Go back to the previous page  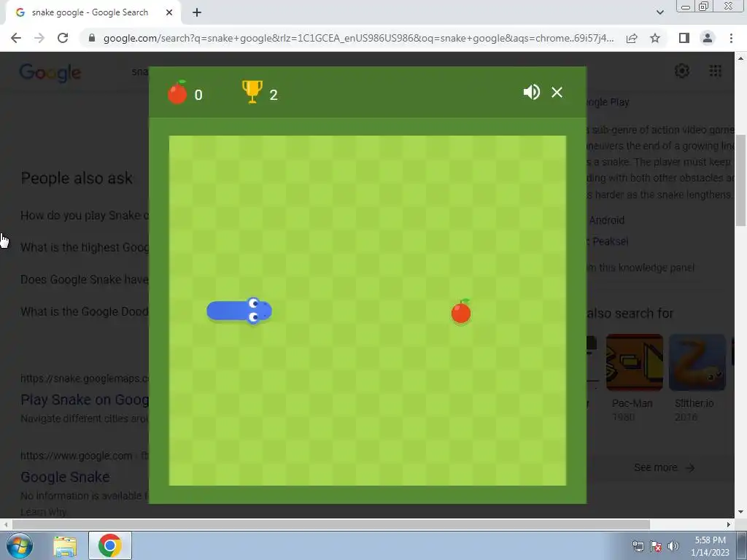[x=16, y=38]
